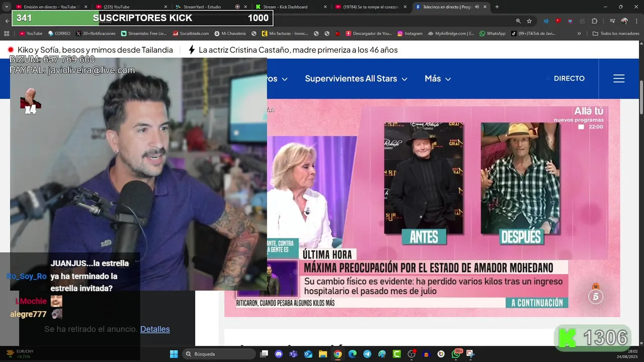Open Mi Chavaleria bookmark
Screen dimensions: 644x362
(x=230, y=34)
